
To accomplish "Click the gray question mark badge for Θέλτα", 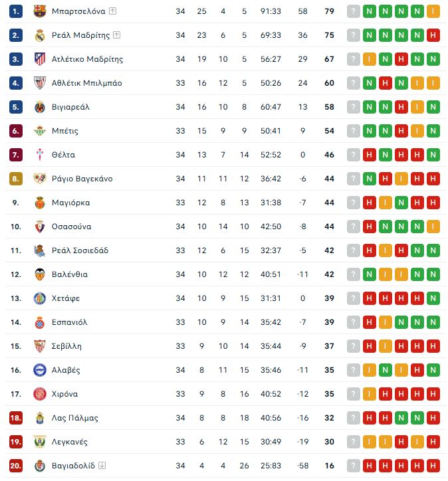I will pyautogui.click(x=354, y=155).
